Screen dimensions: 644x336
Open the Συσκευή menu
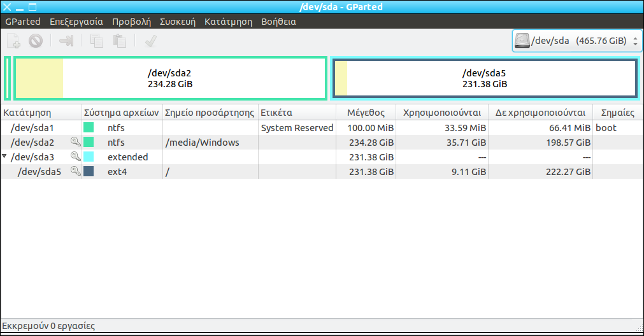point(178,22)
